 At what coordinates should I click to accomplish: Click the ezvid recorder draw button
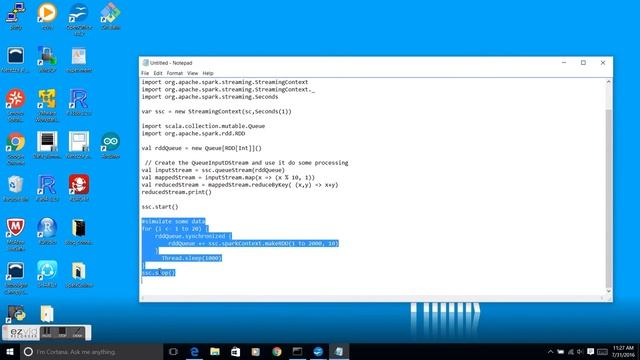pos(78,333)
